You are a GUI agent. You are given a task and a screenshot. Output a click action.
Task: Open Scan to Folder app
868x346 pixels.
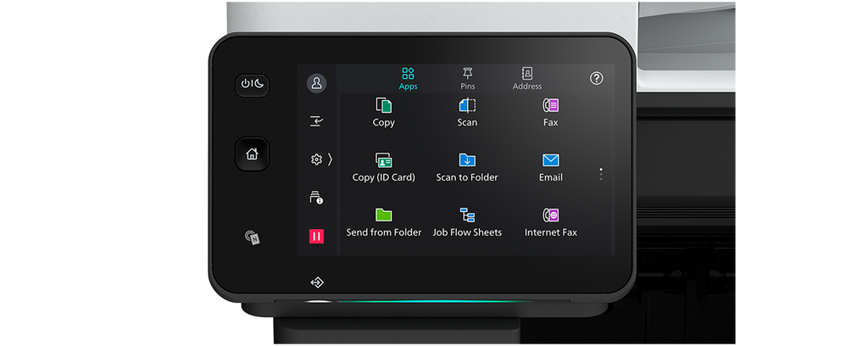tap(467, 168)
